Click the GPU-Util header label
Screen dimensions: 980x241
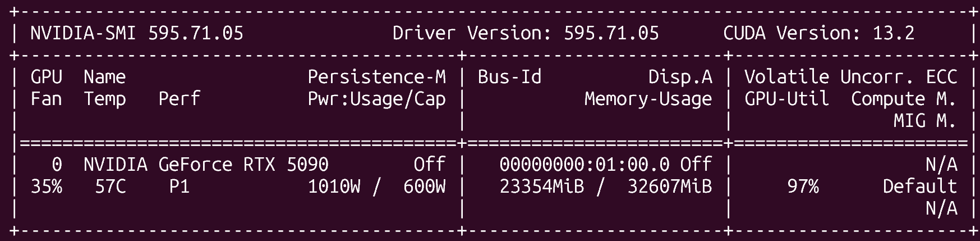coord(786,99)
